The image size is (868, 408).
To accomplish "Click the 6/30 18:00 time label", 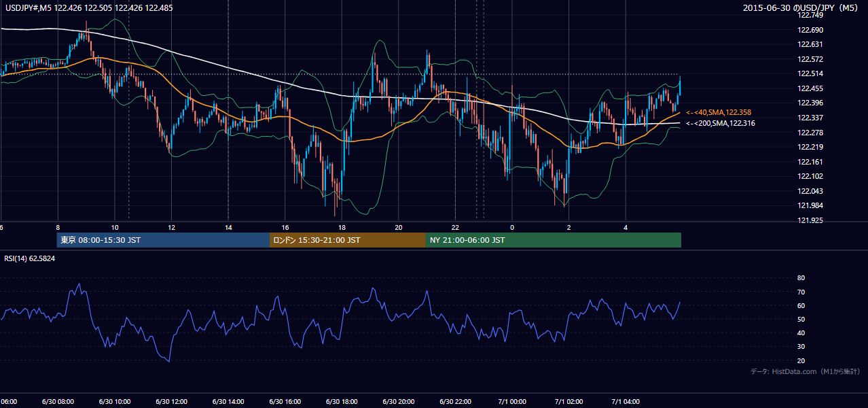I will 342,402.
